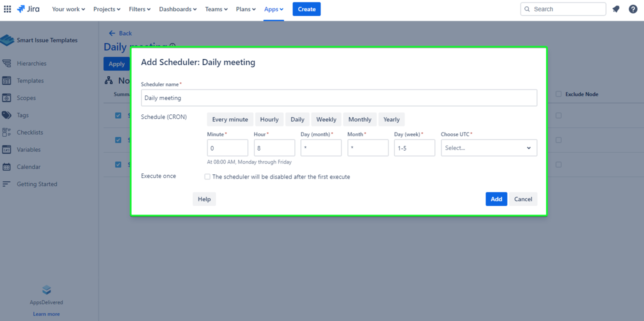Enable the Execute once checkbox
This screenshot has height=321, width=644.
point(207,176)
